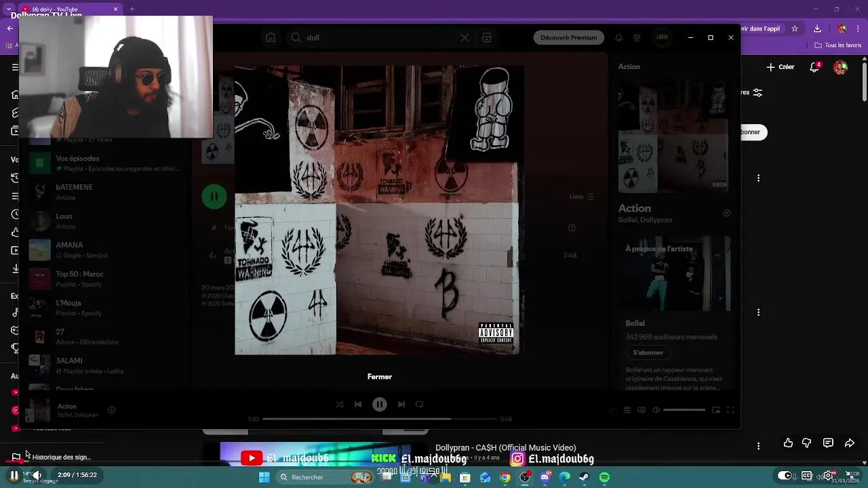The height and width of the screenshot is (488, 868).
Task: Share the video with the arrow icon
Action: point(850,443)
